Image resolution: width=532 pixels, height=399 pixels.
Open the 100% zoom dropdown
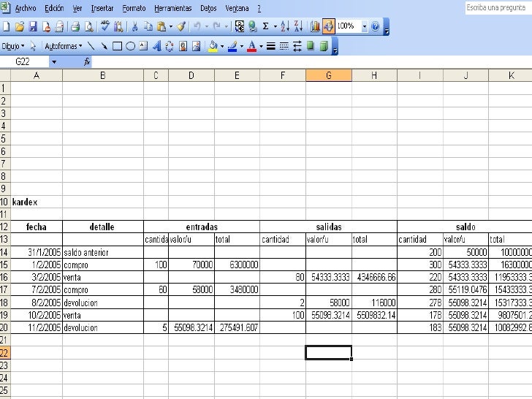click(x=365, y=26)
